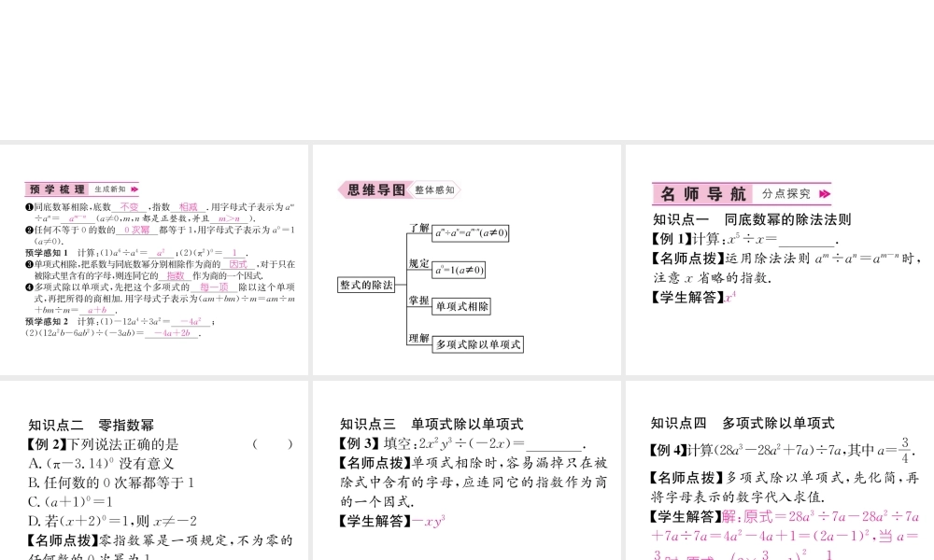This screenshot has width=934, height=560.
Task: Click the pink answer 相减 in 预学梳理
Action: [x=189, y=207]
